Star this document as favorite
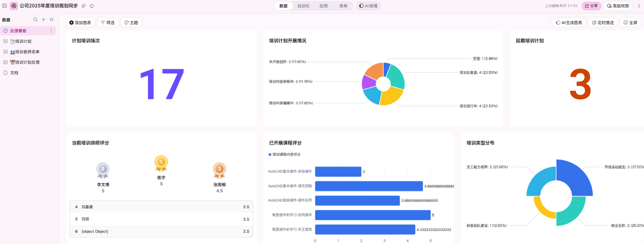This screenshot has height=244, width=644. point(92,6)
